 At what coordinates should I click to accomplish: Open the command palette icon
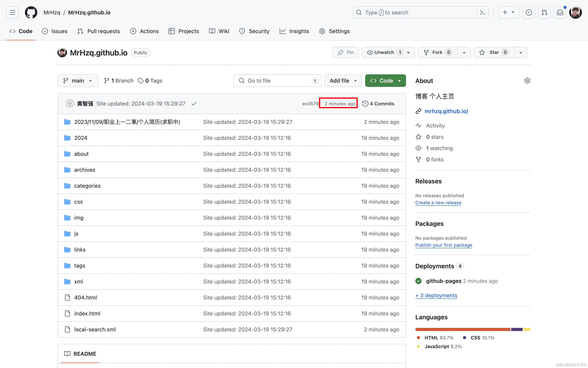coord(483,12)
